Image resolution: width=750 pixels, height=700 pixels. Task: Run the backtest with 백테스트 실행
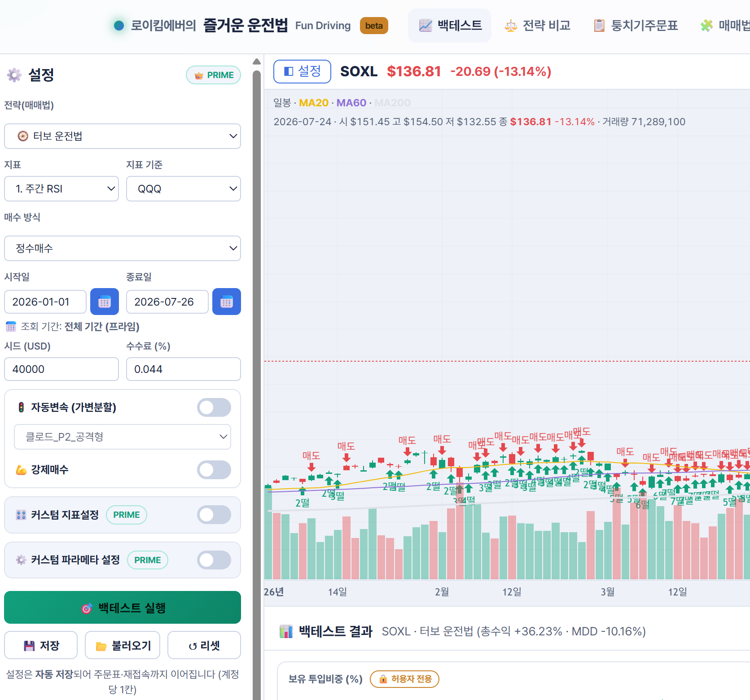click(123, 608)
